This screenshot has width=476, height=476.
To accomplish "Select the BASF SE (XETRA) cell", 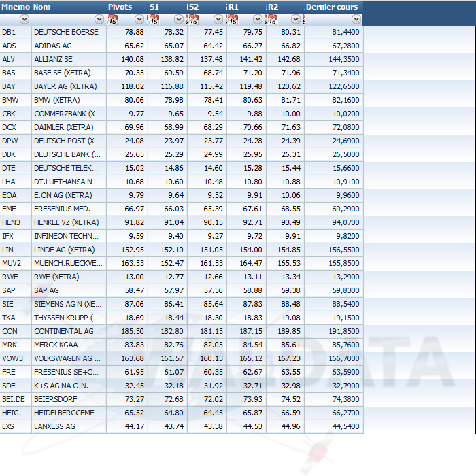I will (69, 73).
